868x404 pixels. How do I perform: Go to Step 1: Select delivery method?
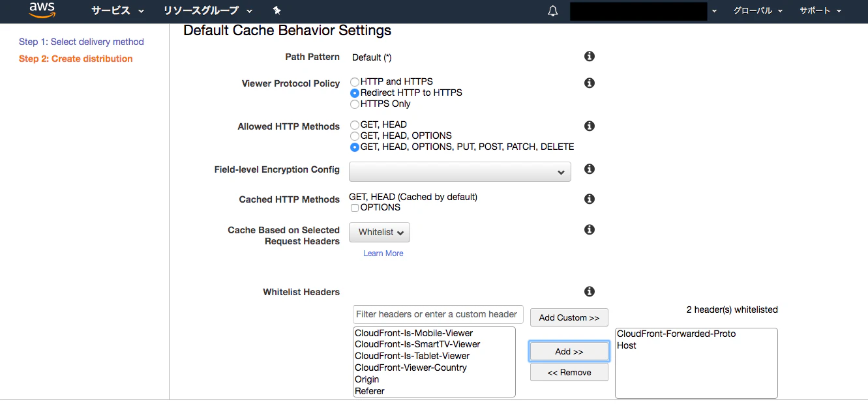point(82,42)
